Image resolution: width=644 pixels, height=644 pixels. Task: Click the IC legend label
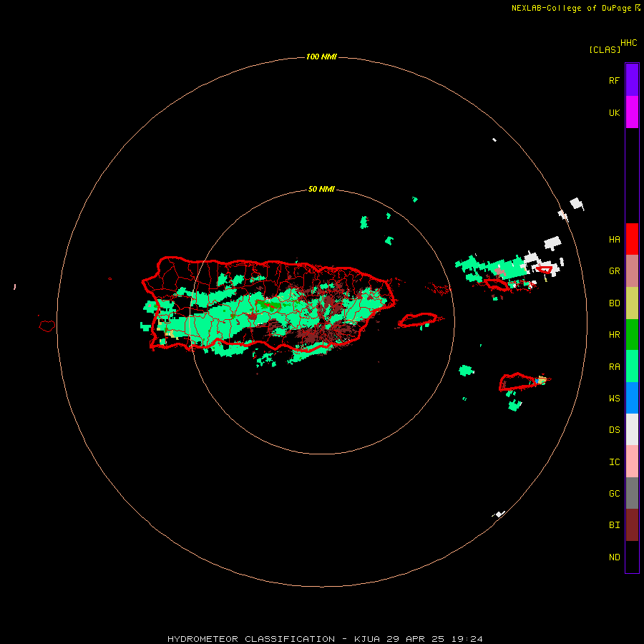tap(614, 462)
